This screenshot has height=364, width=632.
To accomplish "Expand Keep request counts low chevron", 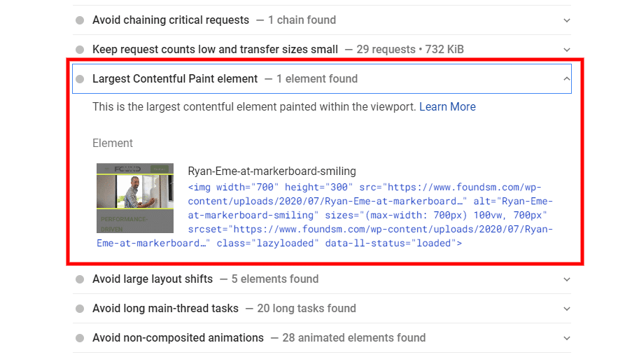I will pos(567,50).
